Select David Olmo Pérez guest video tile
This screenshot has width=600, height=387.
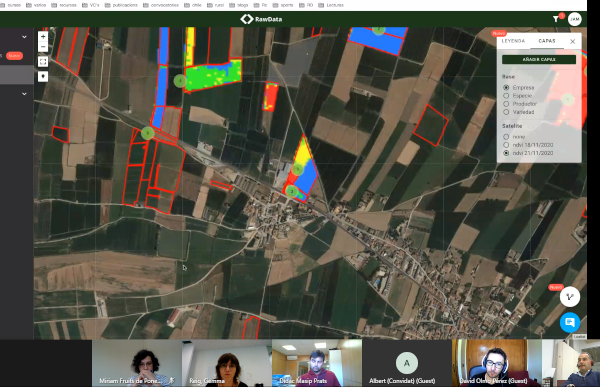[497, 363]
